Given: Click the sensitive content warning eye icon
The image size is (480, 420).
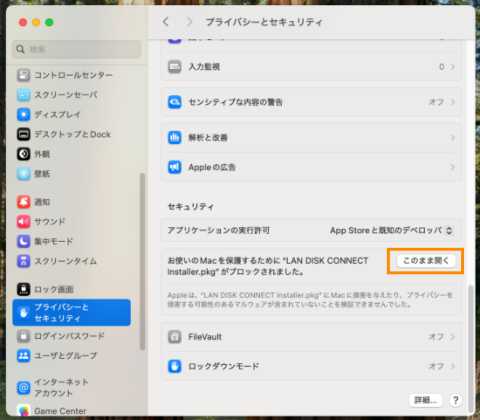Looking at the screenshot, I should [x=175, y=102].
